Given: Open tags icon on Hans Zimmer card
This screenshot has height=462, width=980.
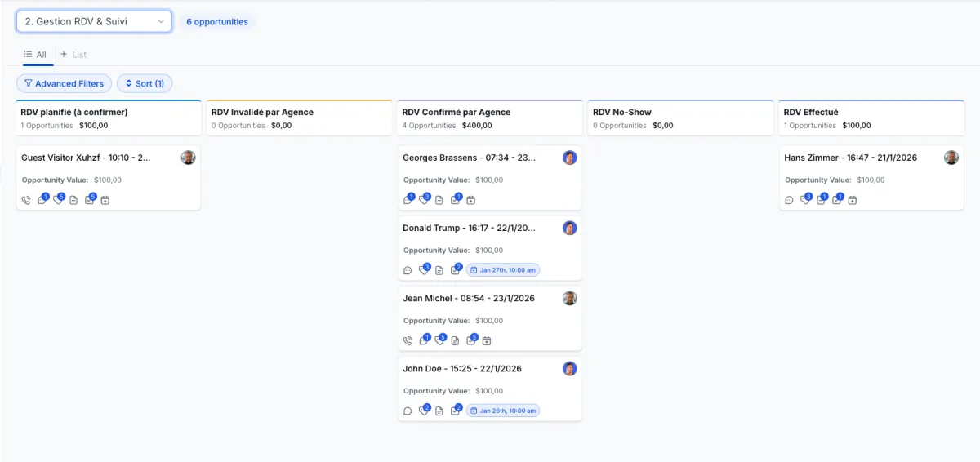Looking at the screenshot, I should (805, 200).
